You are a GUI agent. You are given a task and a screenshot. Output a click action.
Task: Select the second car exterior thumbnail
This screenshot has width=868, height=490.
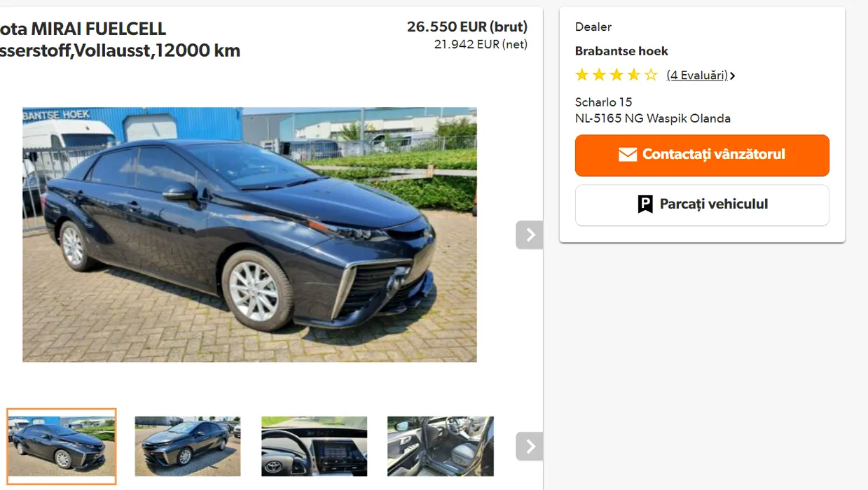[188, 447]
